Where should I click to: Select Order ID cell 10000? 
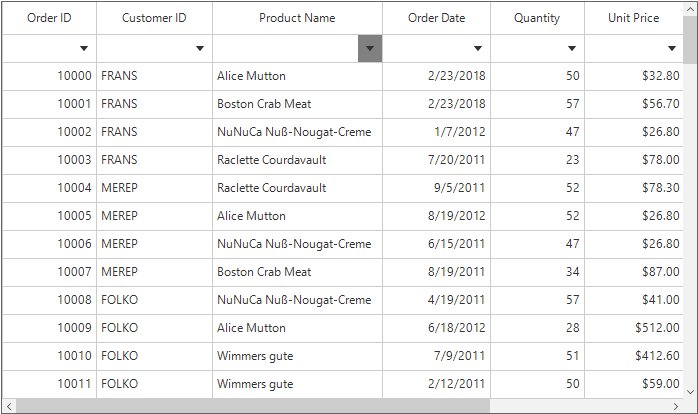tap(49, 77)
